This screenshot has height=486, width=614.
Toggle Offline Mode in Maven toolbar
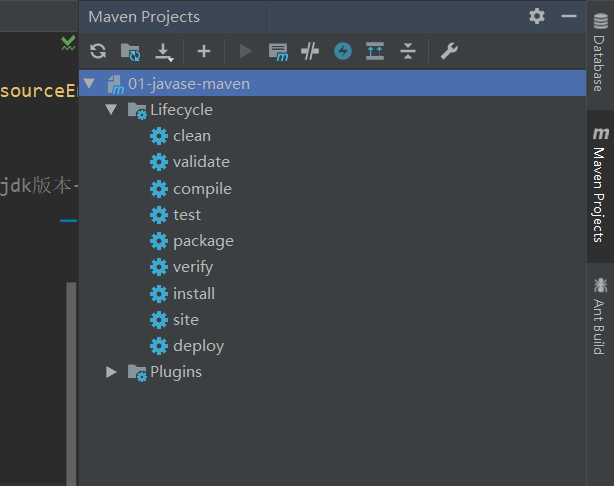(x=310, y=51)
